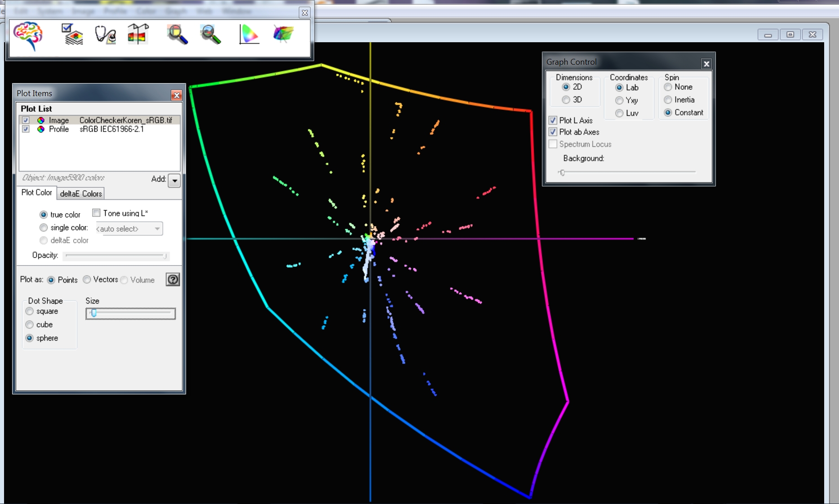Set Spin to Constant
839x504 pixels.
pos(668,112)
